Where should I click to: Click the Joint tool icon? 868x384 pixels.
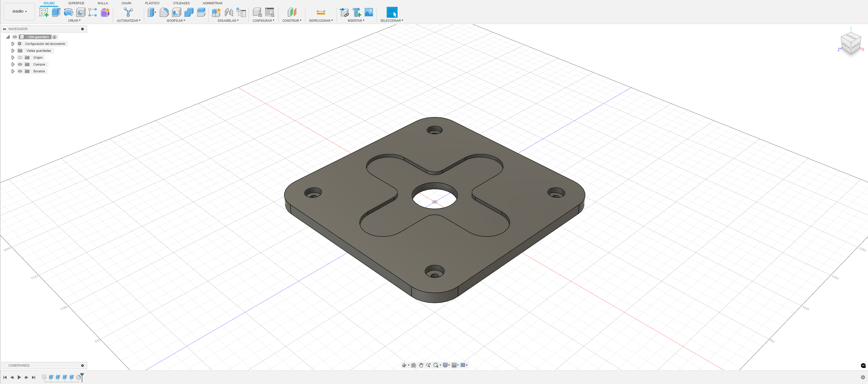(x=229, y=13)
